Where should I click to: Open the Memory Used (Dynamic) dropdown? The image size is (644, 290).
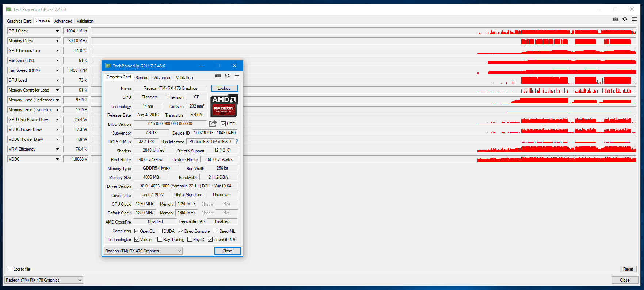coord(57,110)
